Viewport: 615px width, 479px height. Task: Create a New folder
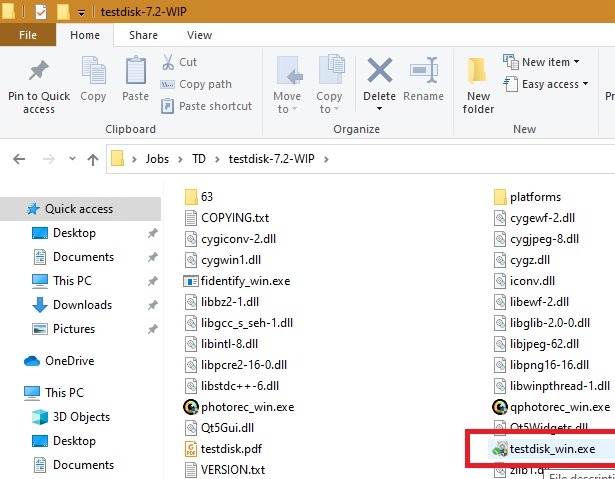(x=478, y=86)
